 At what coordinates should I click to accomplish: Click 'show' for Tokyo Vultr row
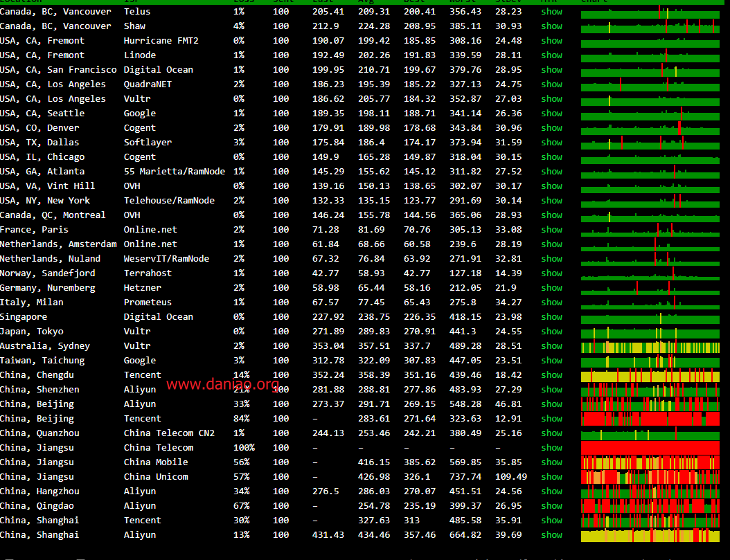552,331
